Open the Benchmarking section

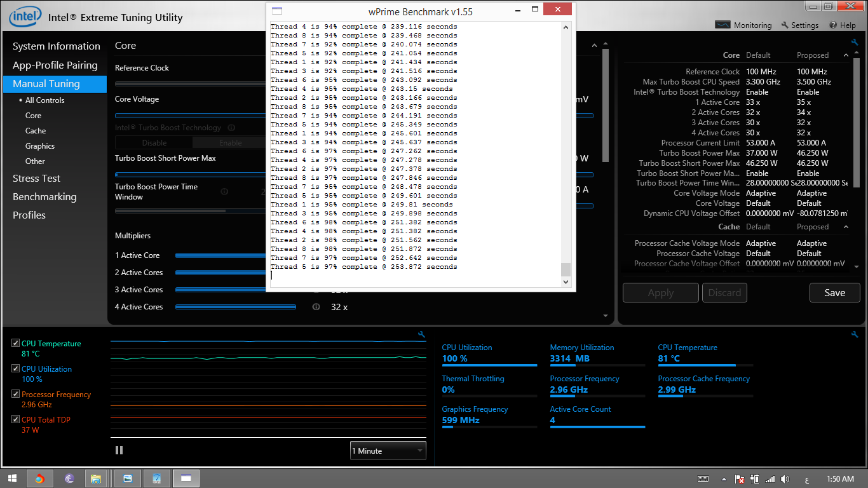click(x=44, y=197)
